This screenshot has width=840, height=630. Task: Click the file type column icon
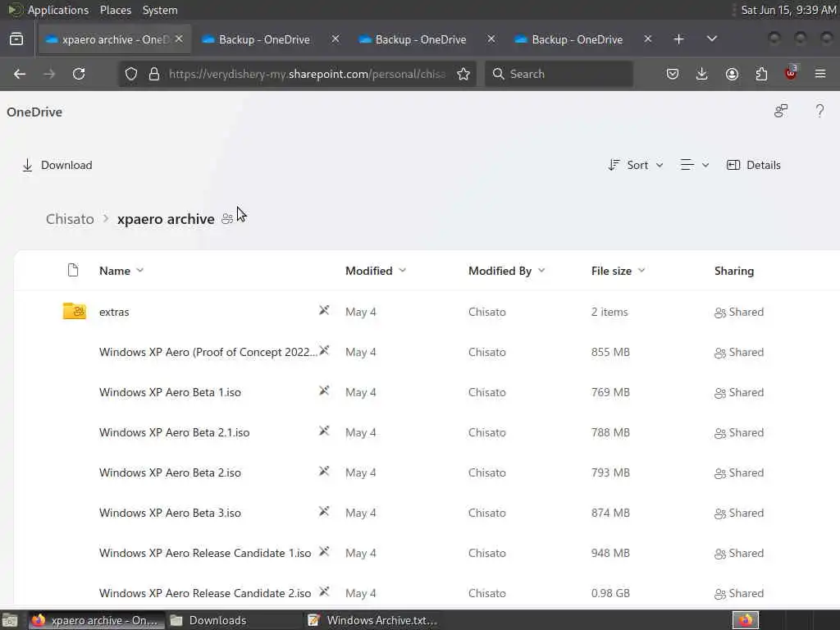point(73,270)
